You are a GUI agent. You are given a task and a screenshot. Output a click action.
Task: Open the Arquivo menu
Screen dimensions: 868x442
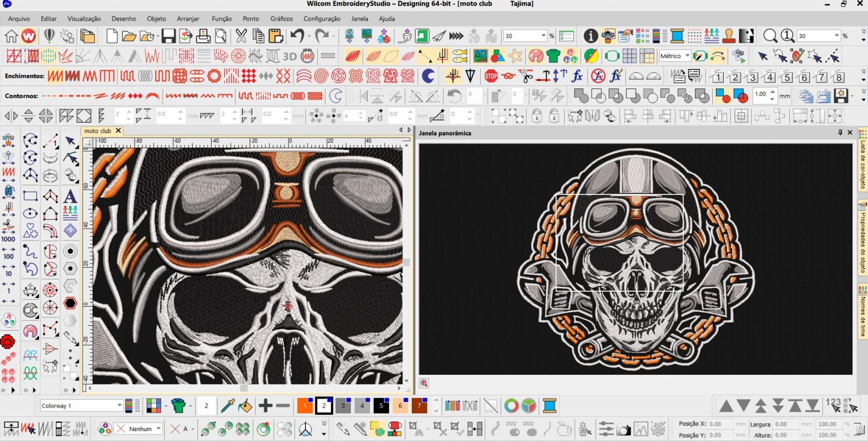tap(19, 18)
